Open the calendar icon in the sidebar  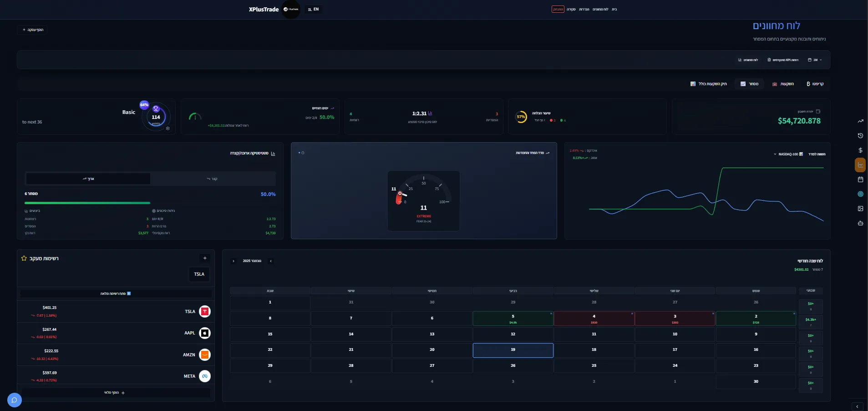860,180
